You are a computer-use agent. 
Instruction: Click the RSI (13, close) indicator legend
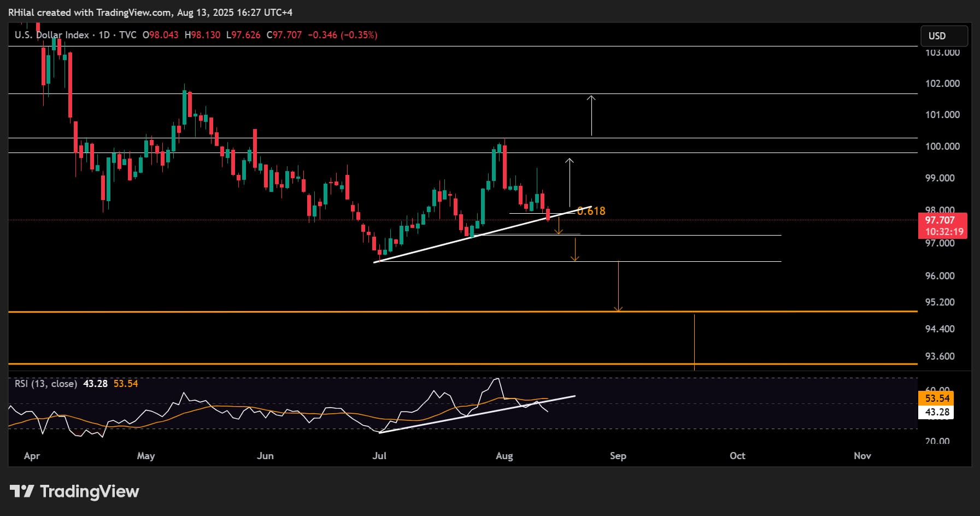click(46, 384)
